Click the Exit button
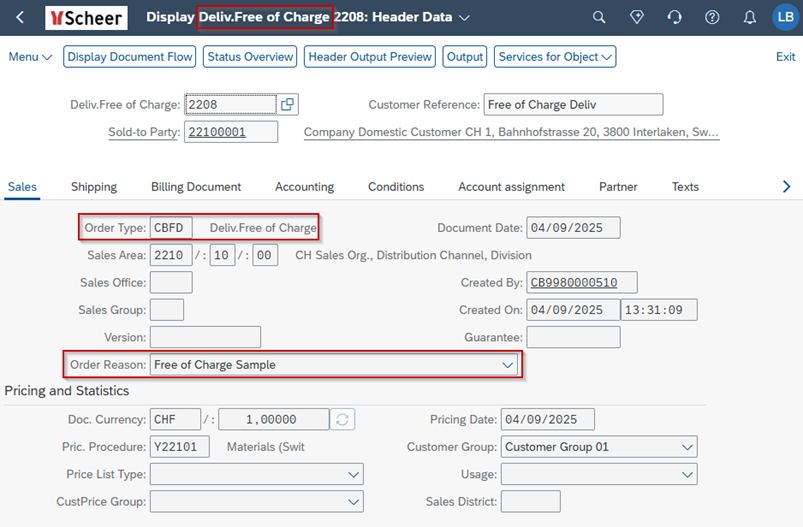 (785, 57)
